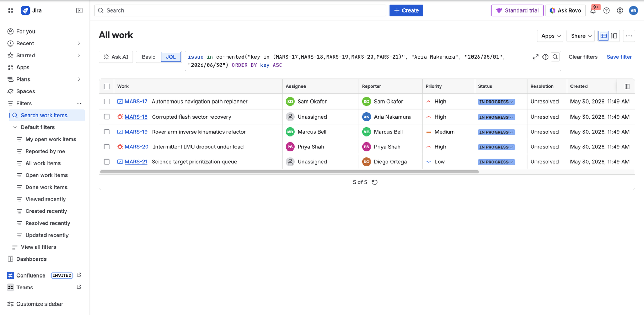Change MARS-19 status dropdown
644x315 pixels.
pos(496,132)
